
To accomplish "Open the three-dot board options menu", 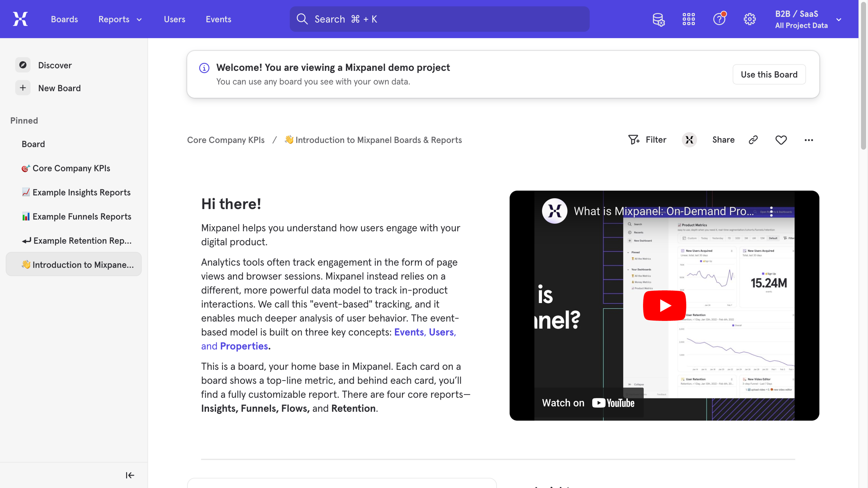I will click(809, 140).
